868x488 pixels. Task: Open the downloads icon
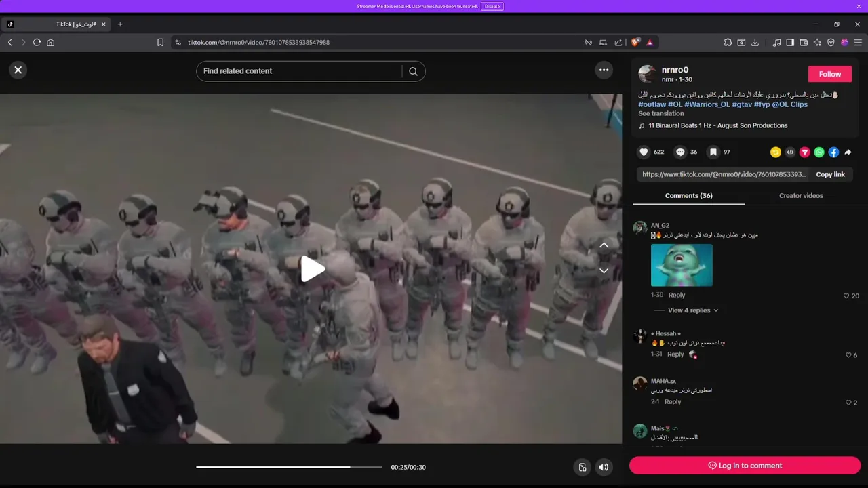[755, 42]
